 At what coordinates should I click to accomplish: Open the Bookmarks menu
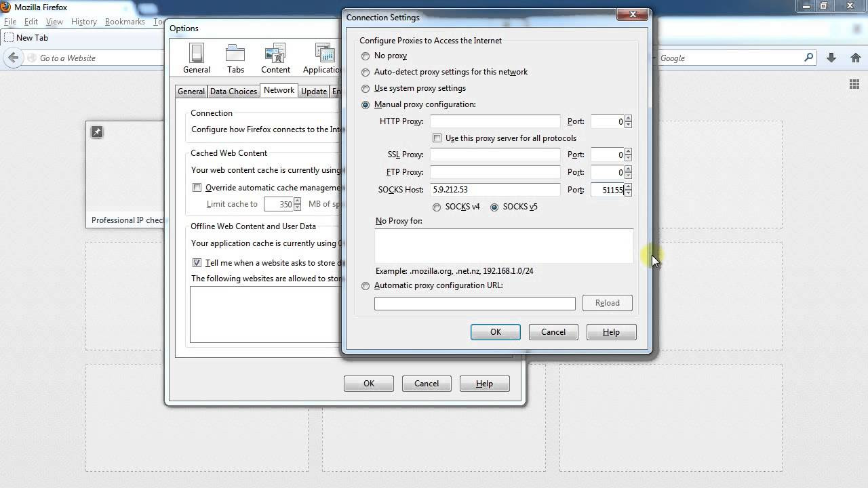125,22
